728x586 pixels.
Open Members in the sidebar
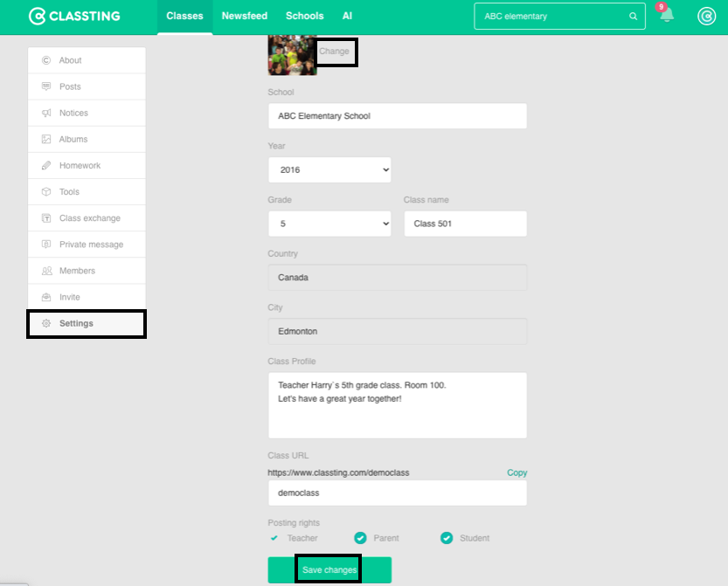pos(87,271)
